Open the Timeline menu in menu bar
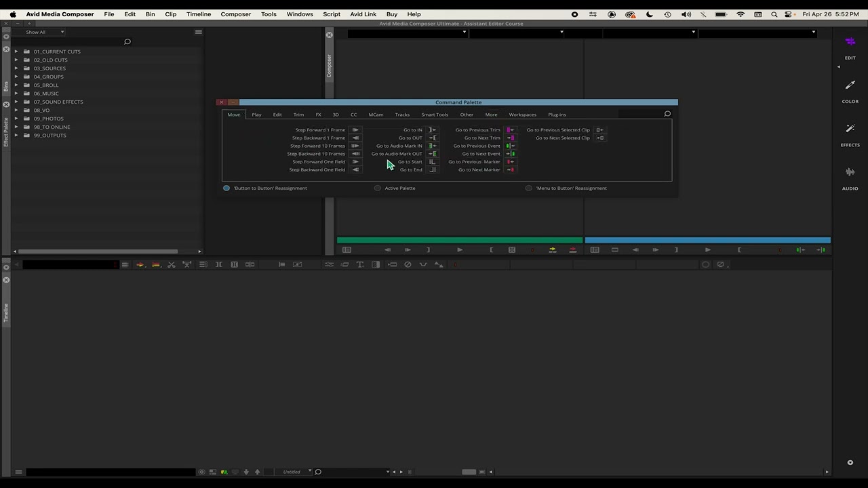This screenshot has width=868, height=488. 199,14
